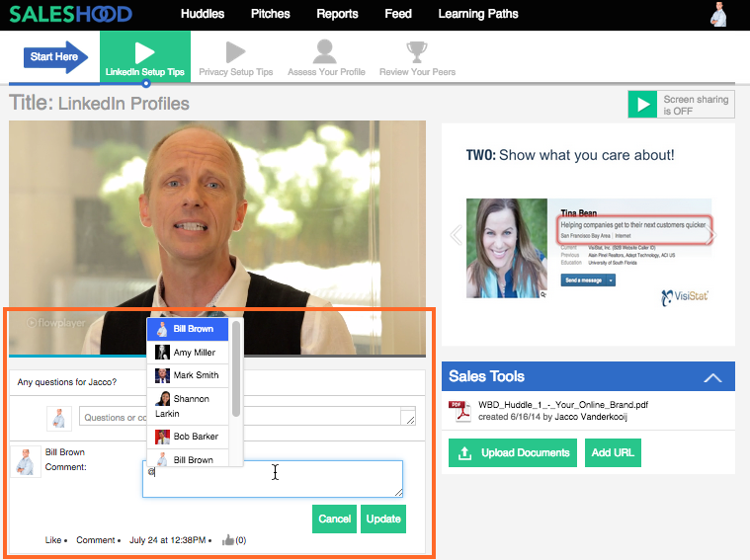The width and height of the screenshot is (750, 560).
Task: Click the SalesHood logo
Action: pos(70,14)
